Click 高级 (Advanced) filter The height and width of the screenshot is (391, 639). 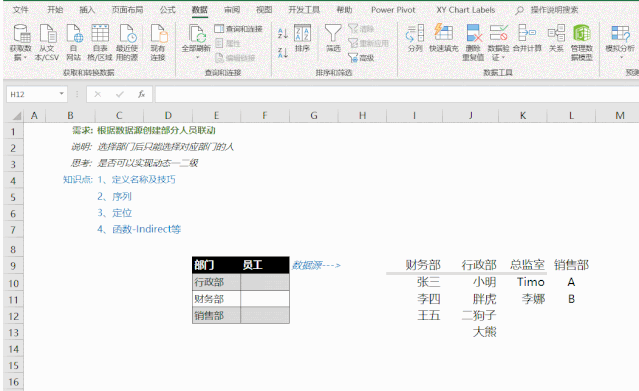pyautogui.click(x=361, y=58)
